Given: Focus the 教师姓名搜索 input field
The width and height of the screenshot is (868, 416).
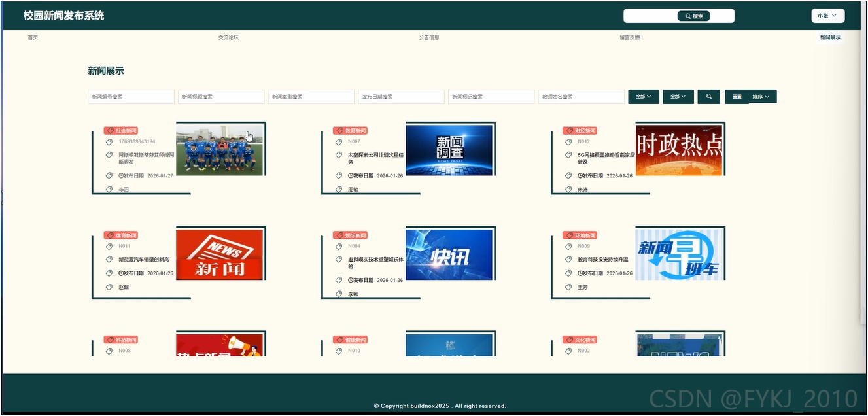Looking at the screenshot, I should (582, 97).
